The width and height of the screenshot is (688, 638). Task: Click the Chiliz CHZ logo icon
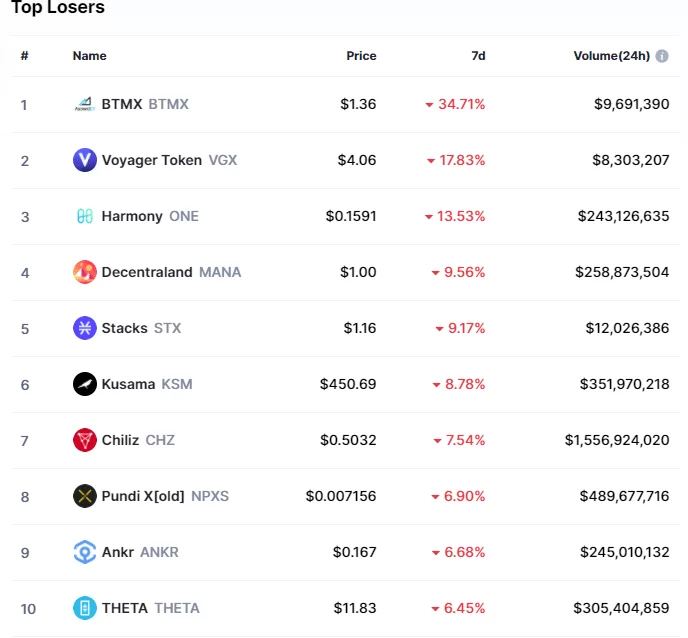tap(85, 440)
